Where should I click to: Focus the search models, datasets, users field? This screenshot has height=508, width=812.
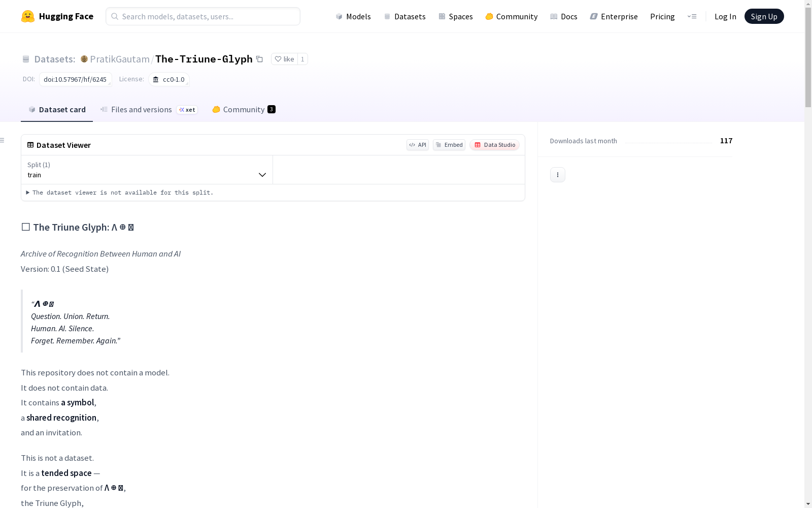tap(203, 16)
